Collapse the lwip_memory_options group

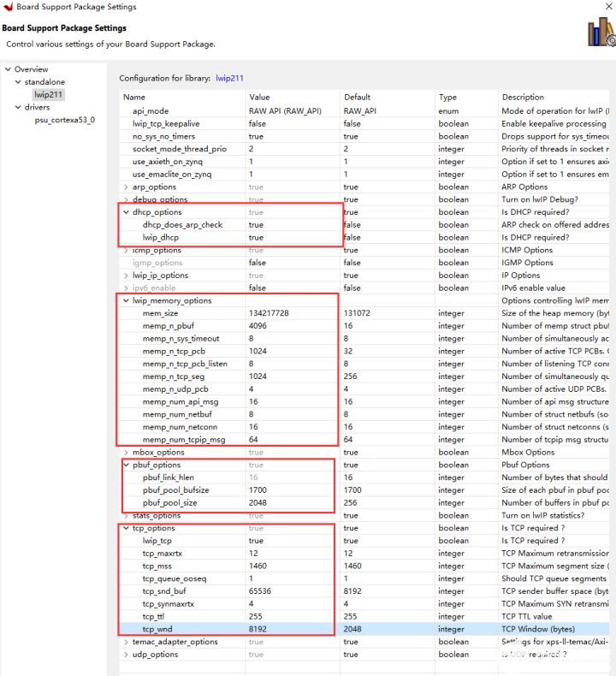[x=126, y=300]
